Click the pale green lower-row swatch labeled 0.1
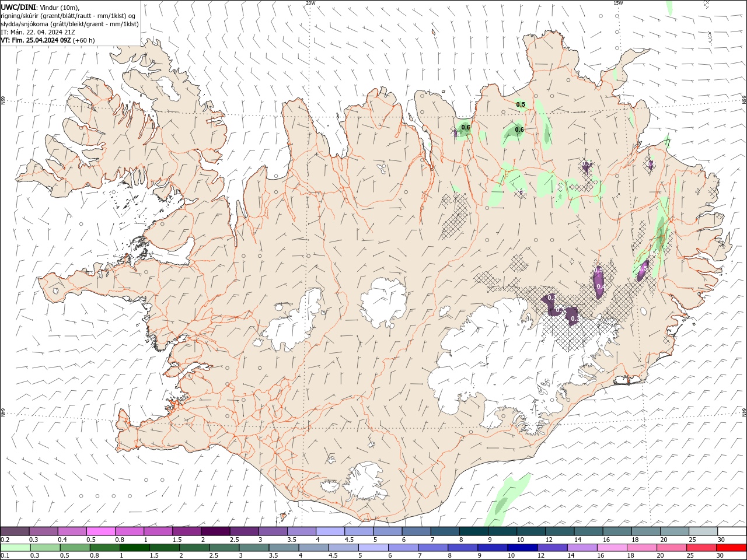Viewport: 747px width, 560px height. [15, 548]
